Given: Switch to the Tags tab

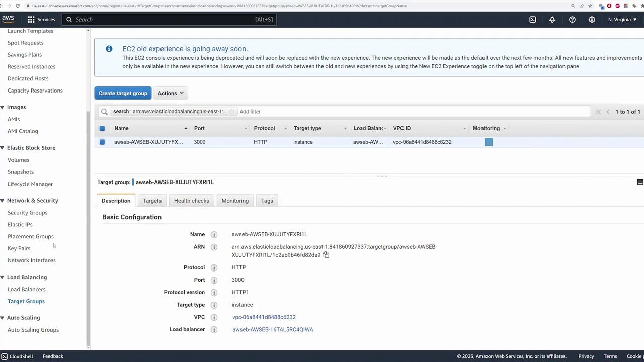Looking at the screenshot, I should coord(267,201).
